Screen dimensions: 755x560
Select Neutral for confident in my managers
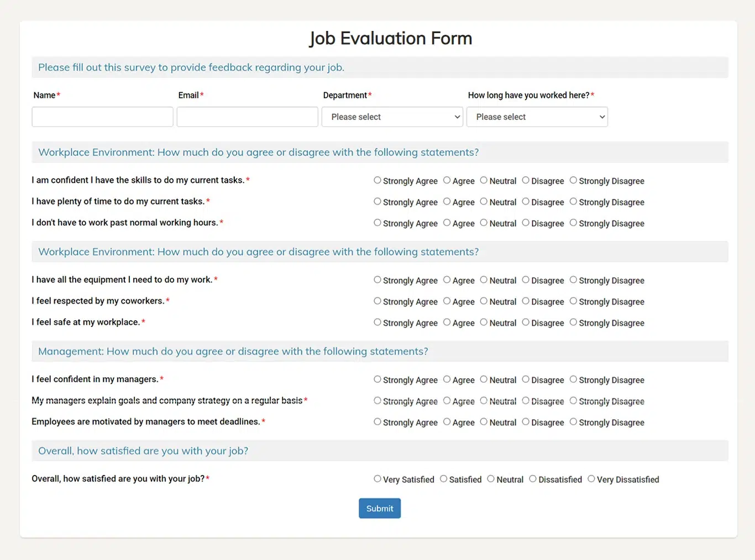pyautogui.click(x=484, y=379)
